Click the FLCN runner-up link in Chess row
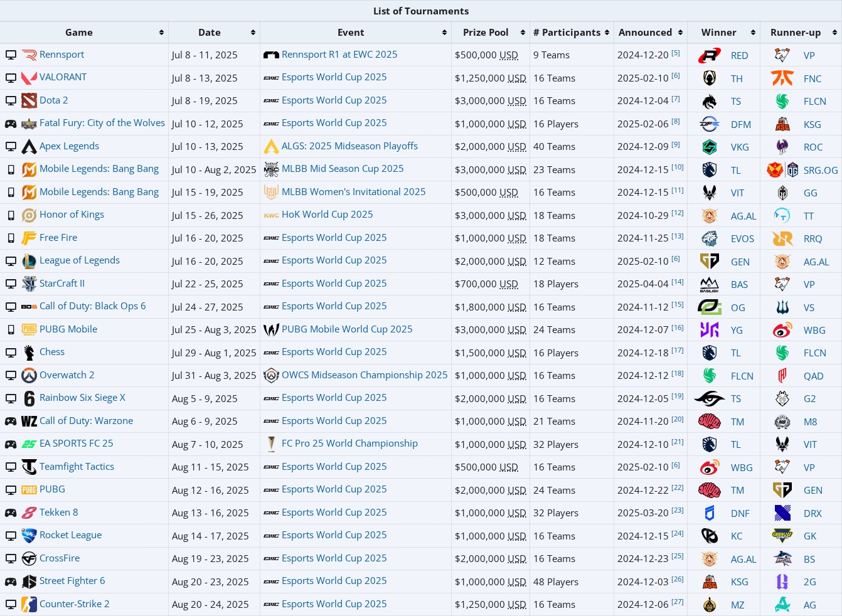This screenshot has width=842, height=616. (x=815, y=353)
